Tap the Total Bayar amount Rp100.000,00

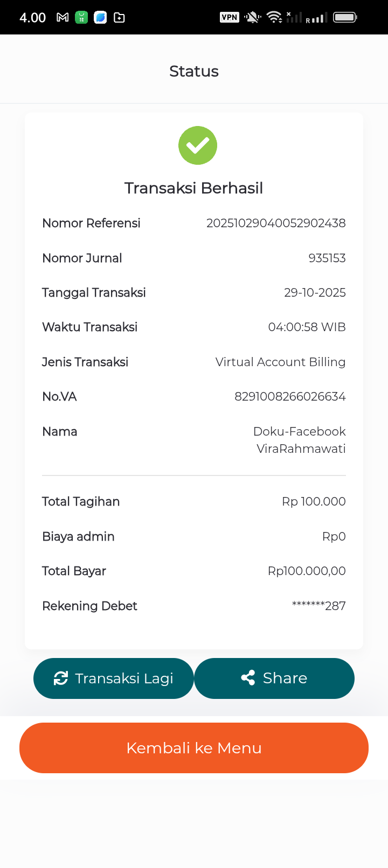coord(307,571)
